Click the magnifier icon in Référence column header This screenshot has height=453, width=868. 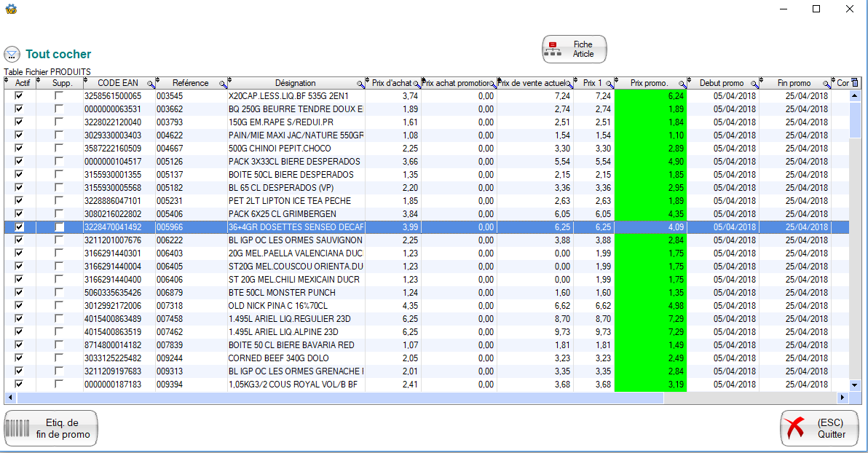coord(223,84)
